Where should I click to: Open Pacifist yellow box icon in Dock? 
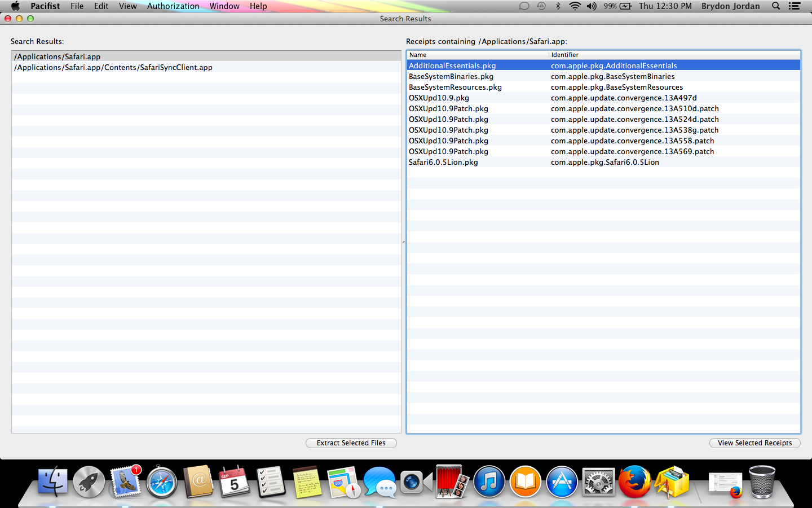(x=671, y=483)
